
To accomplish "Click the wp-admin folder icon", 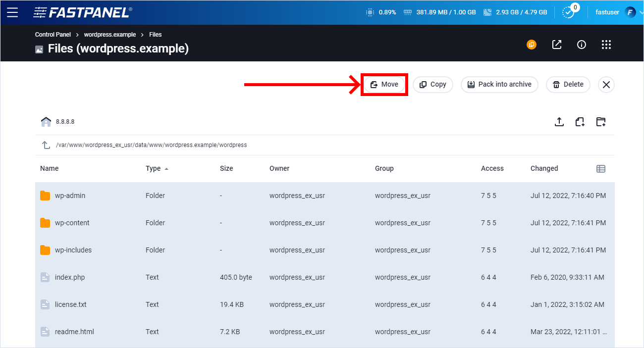I will [x=46, y=196].
